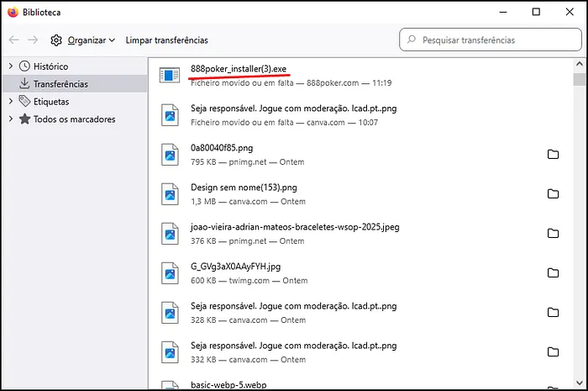Click Histórico clock icon in sidebar

[x=24, y=66]
